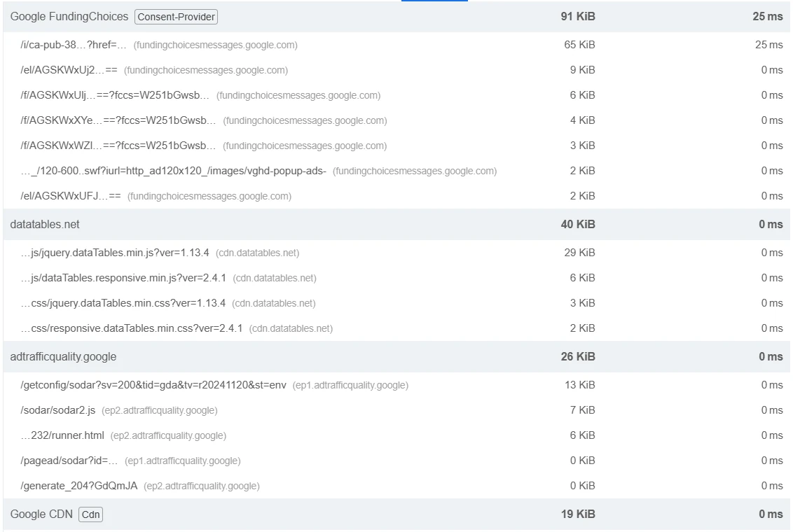793x532 pixels.
Task: Select the 91 KiB transfer size cell
Action: [x=578, y=17]
